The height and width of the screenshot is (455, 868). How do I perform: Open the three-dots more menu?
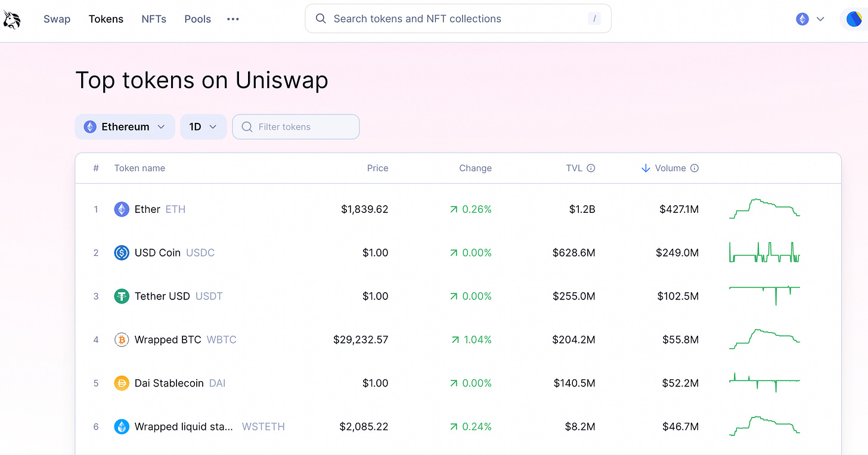point(233,19)
